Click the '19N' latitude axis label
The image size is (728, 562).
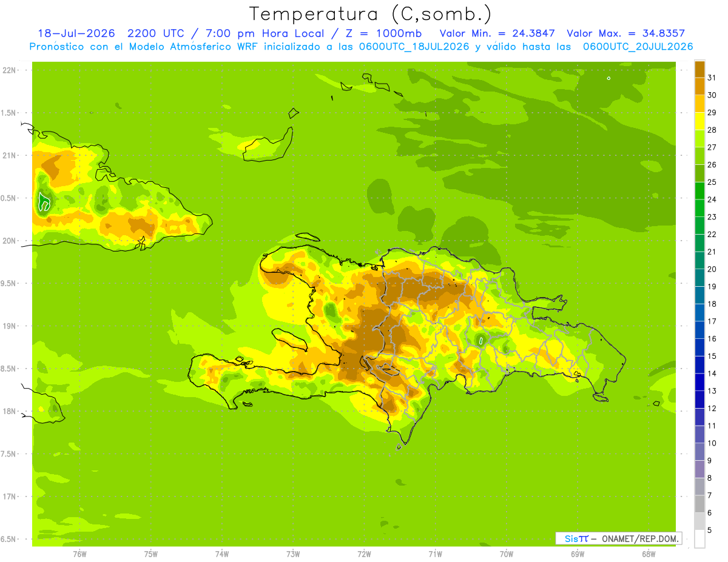9,326
